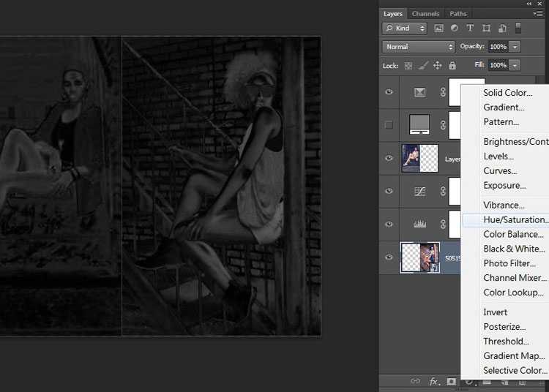Select Gradient Map from the menu
Viewport: 549px width, 392px height.
coord(514,356)
